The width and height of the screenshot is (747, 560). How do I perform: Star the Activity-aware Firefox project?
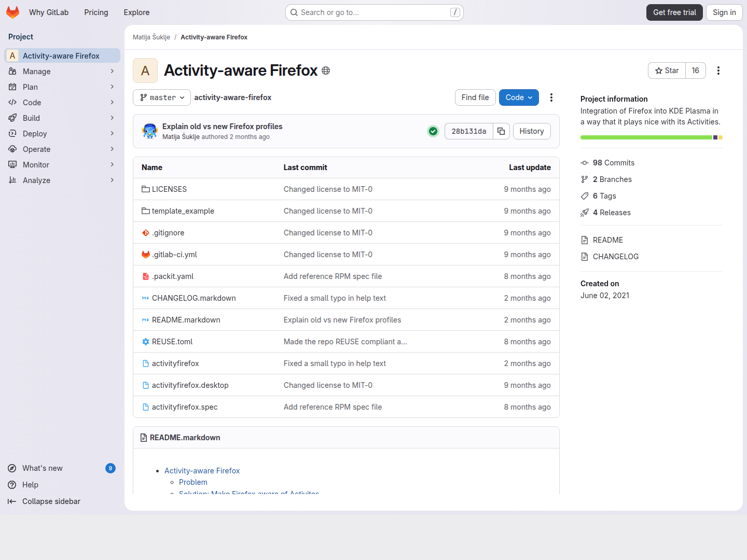[667, 71]
